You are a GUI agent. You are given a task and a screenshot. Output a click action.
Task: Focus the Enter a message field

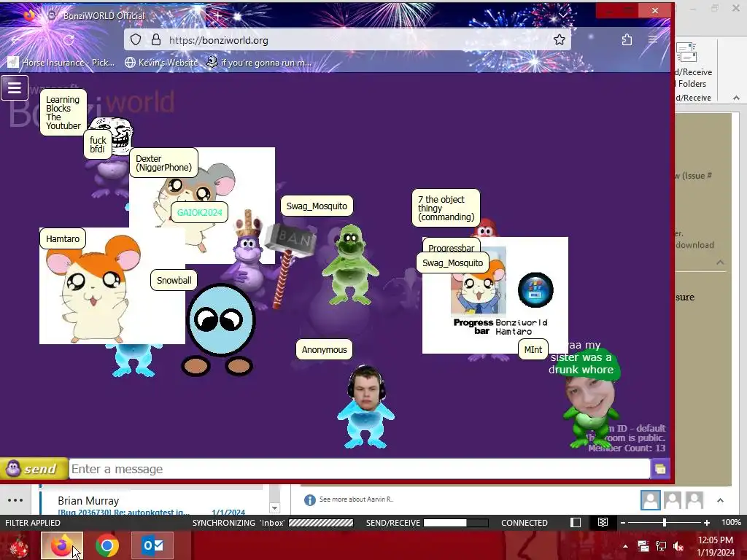[360, 469]
